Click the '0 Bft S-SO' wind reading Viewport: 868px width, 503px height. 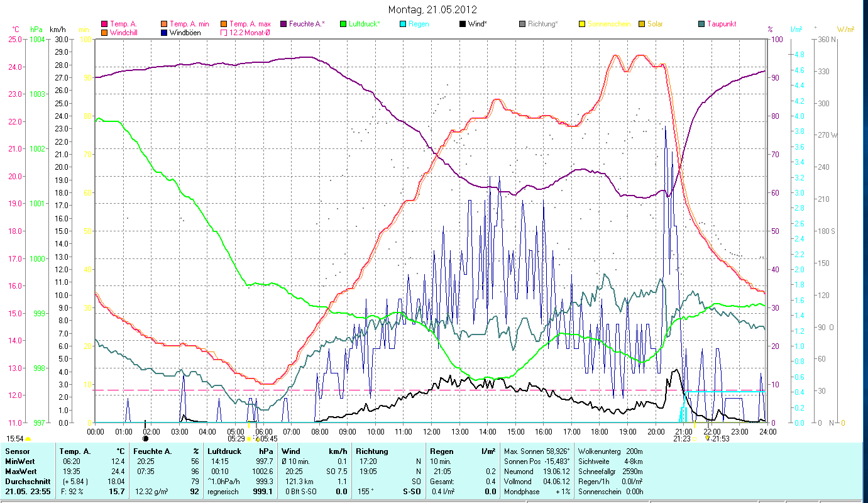tap(302, 492)
